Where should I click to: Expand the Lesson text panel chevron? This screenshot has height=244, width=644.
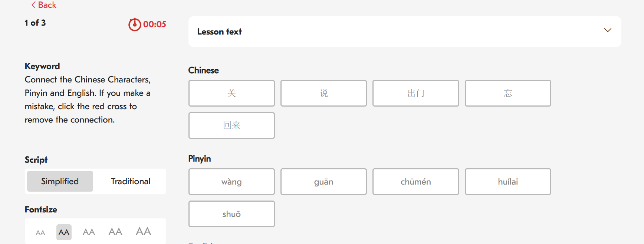point(608,30)
